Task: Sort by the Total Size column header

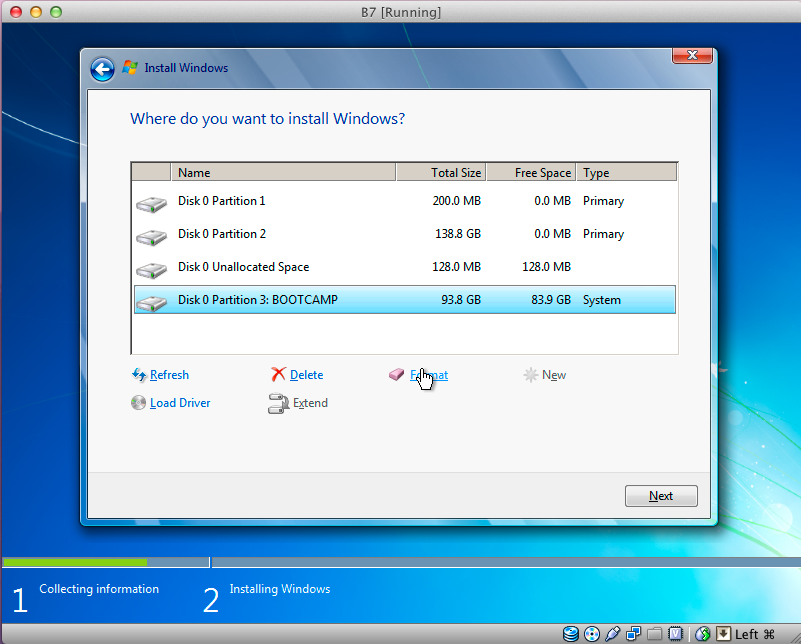Action: click(x=441, y=173)
